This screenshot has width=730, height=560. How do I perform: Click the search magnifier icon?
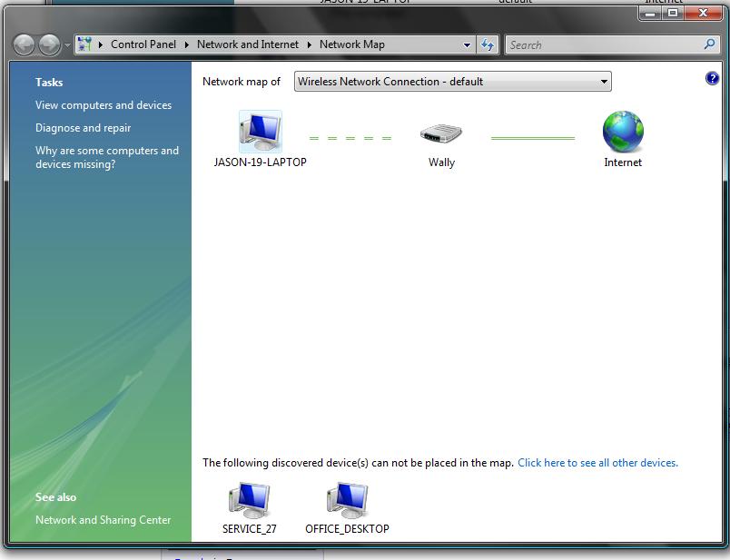coord(709,44)
